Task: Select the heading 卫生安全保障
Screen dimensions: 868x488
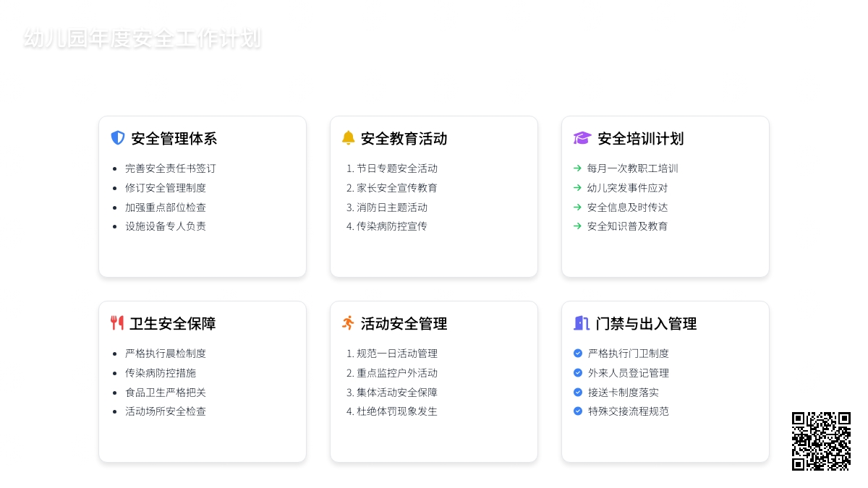Action: [x=173, y=323]
